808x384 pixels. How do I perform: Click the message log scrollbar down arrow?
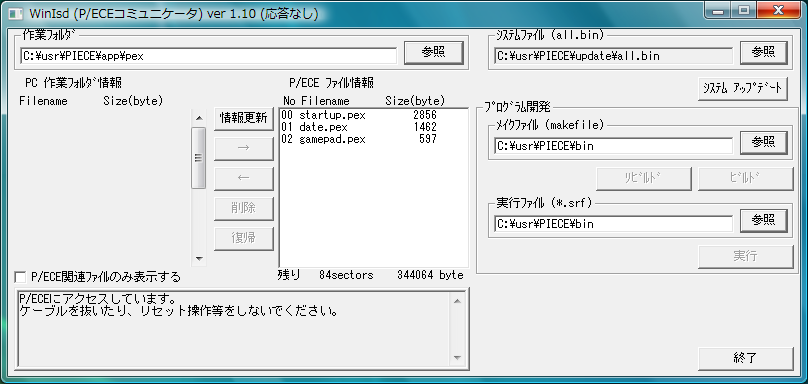(457, 358)
